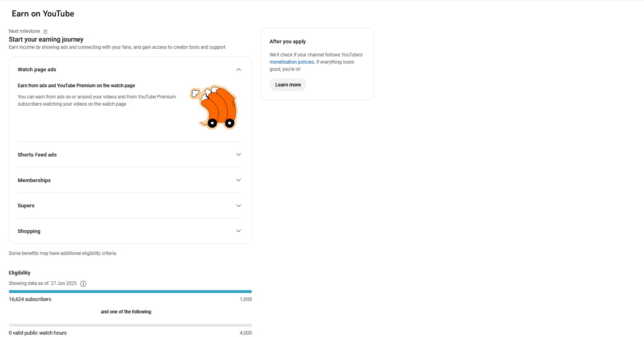Select the 0 valid public watch hours text

[x=38, y=333]
